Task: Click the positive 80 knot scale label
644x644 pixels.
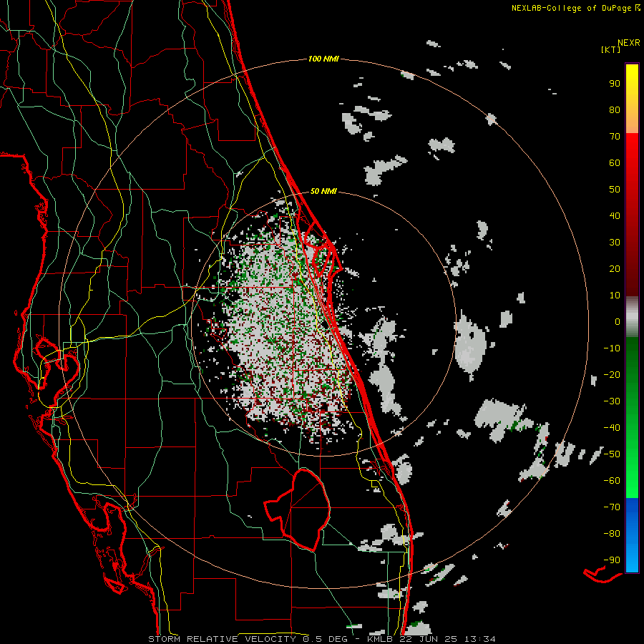Action: (x=615, y=110)
